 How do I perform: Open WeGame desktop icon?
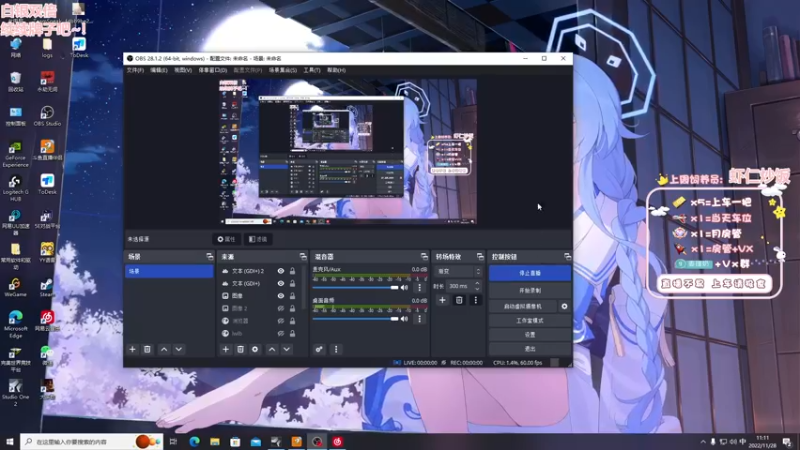click(15, 287)
